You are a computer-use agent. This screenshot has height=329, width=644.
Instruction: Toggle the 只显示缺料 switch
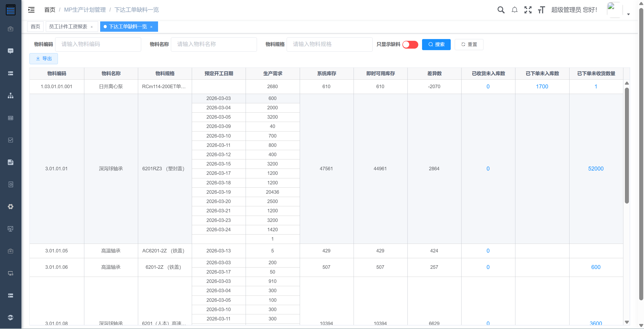pyautogui.click(x=410, y=45)
